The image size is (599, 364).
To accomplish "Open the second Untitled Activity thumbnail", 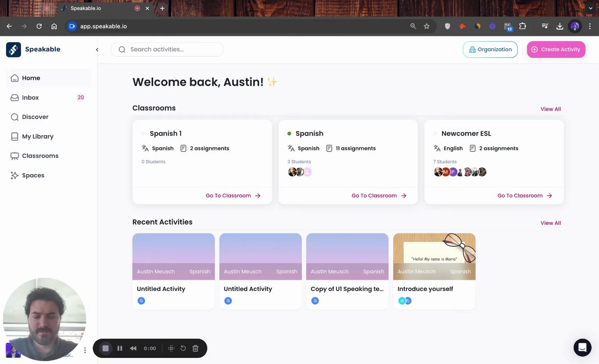I will tap(261, 256).
